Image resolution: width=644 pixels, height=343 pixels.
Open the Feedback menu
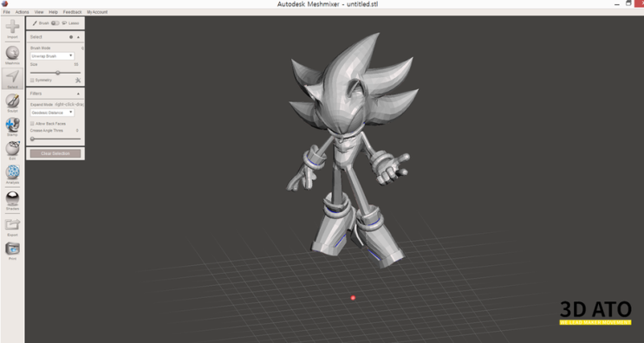click(x=72, y=12)
